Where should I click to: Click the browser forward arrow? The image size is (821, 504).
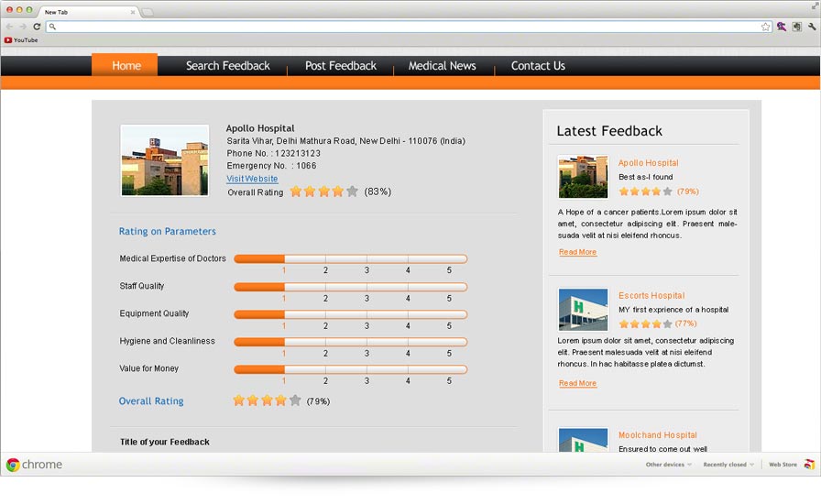[23, 27]
